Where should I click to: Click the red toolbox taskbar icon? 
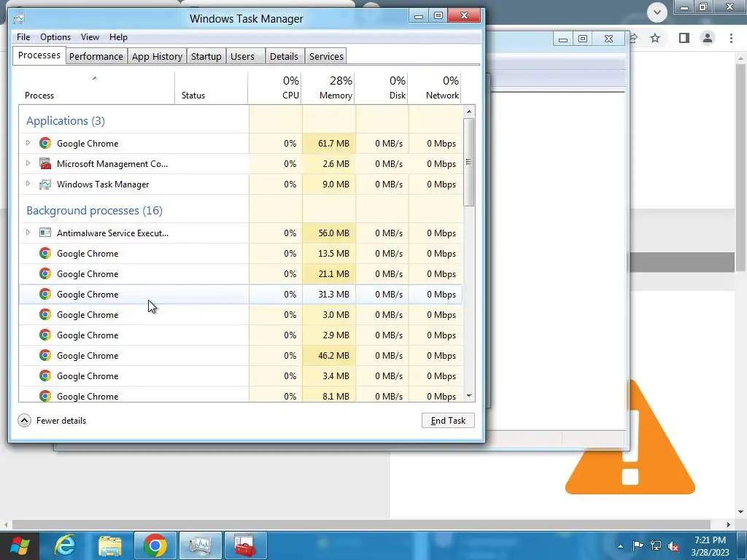(245, 545)
